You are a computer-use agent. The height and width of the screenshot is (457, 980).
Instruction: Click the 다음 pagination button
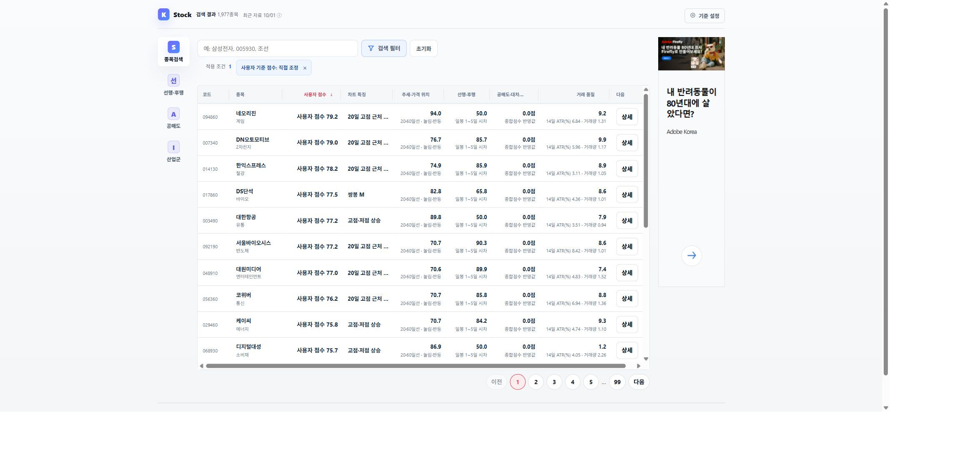click(639, 382)
